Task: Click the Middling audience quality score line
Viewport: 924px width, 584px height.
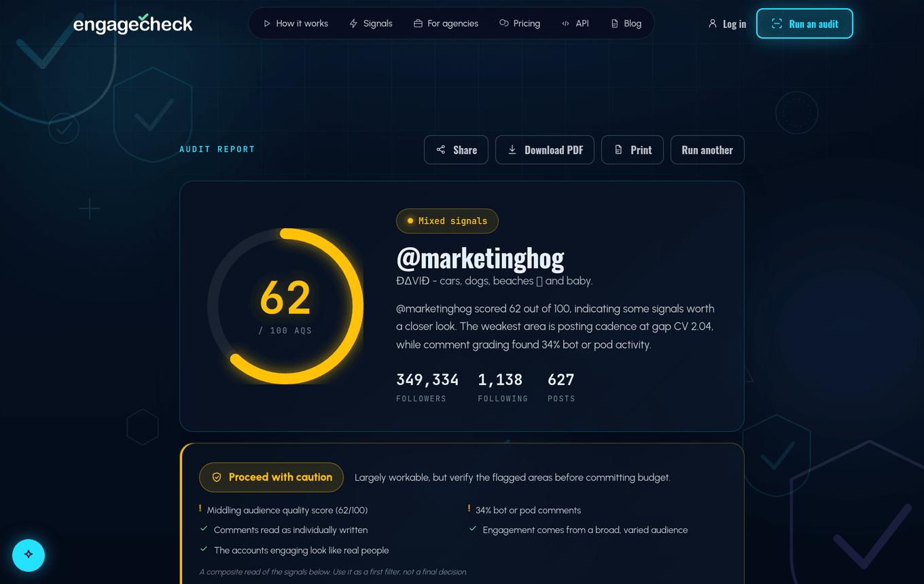Action: (287, 510)
